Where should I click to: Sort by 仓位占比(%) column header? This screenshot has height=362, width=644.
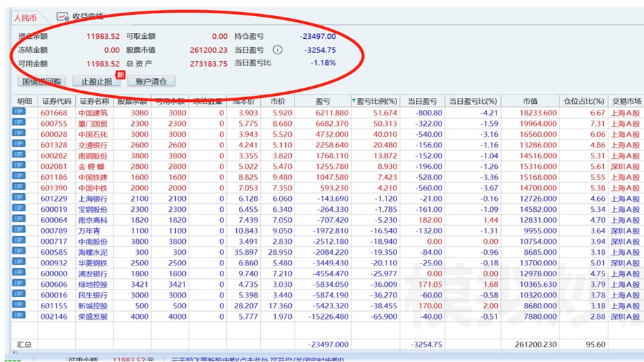click(584, 101)
